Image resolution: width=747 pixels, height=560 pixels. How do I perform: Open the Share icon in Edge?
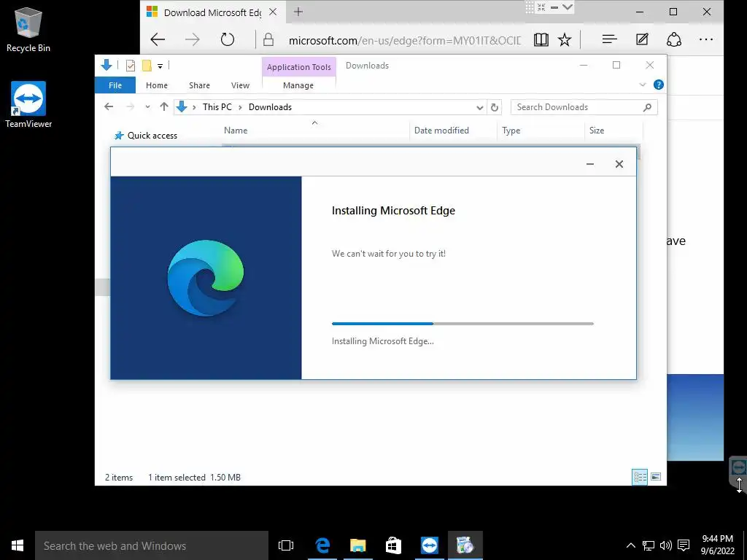point(673,39)
